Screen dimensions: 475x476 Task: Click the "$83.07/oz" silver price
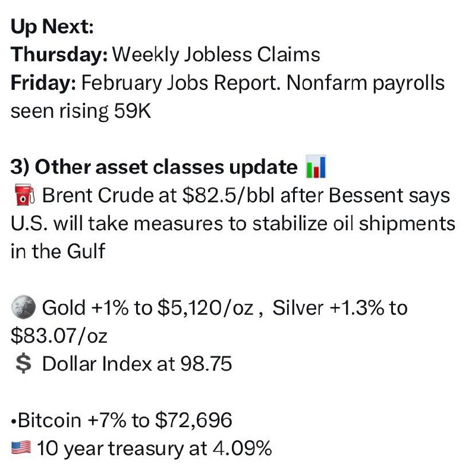(59, 336)
